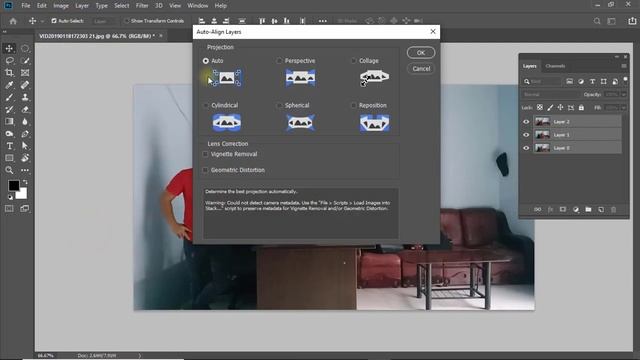Open the Image menu

point(61,6)
